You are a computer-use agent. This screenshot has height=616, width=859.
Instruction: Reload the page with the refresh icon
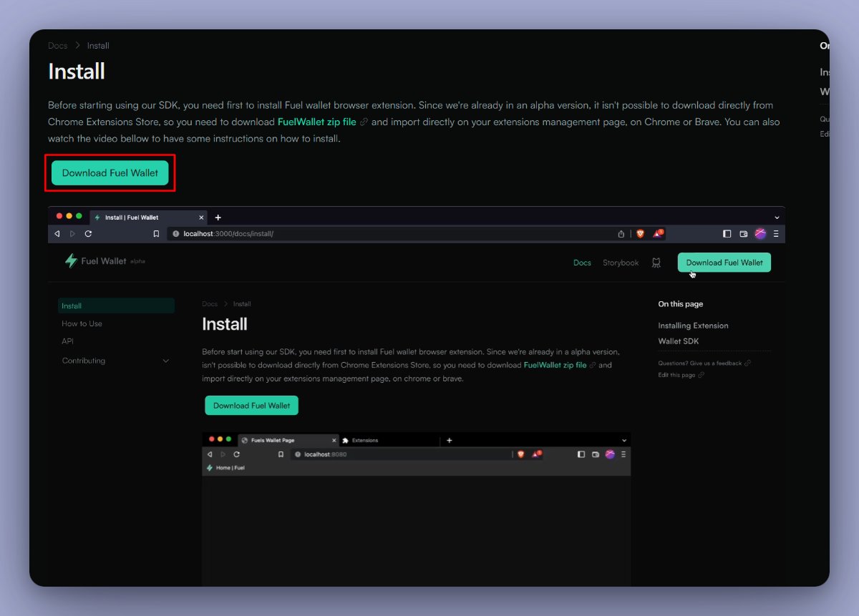coord(88,233)
